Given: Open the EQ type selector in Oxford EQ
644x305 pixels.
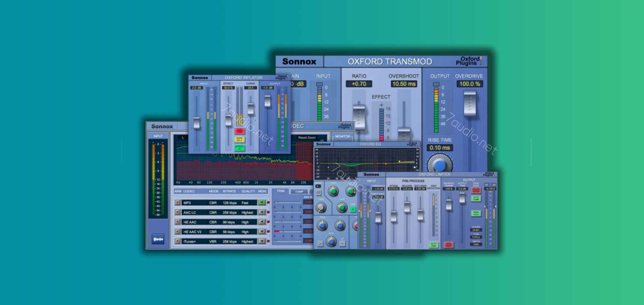Looking at the screenshot, I should (318, 186).
